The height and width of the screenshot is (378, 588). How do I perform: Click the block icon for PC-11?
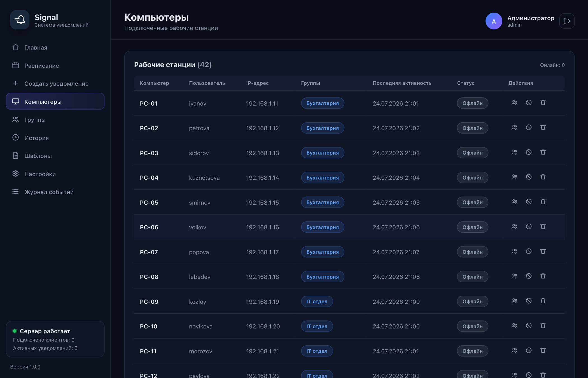[529, 351]
